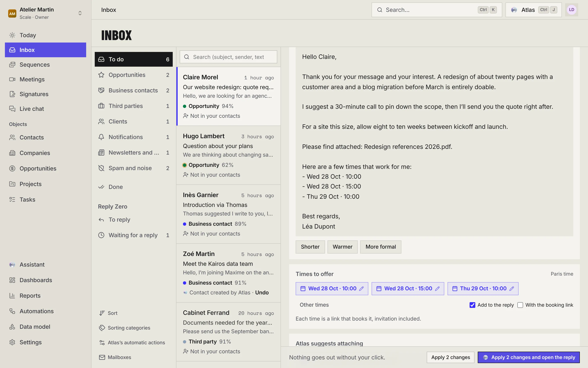The height and width of the screenshot is (368, 588).
Task: Select Spam and noise category
Action: click(x=134, y=168)
